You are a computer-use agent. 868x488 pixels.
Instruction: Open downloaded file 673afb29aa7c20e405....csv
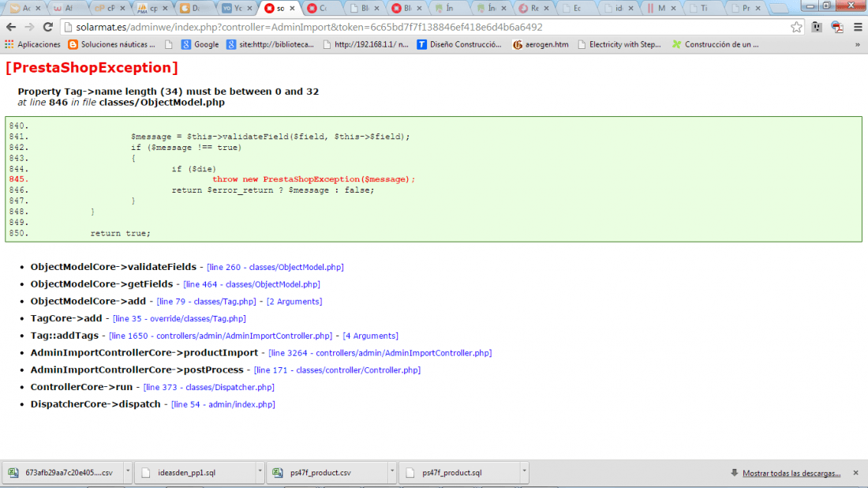tap(63, 472)
